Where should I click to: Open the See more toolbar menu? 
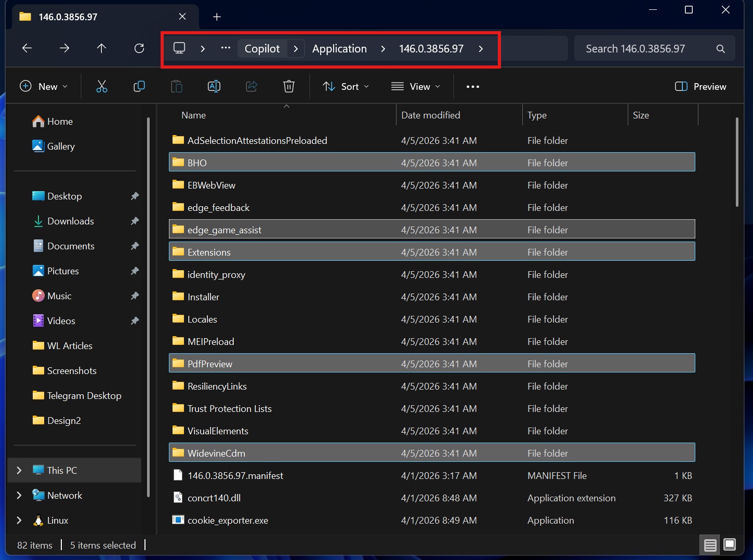click(472, 86)
